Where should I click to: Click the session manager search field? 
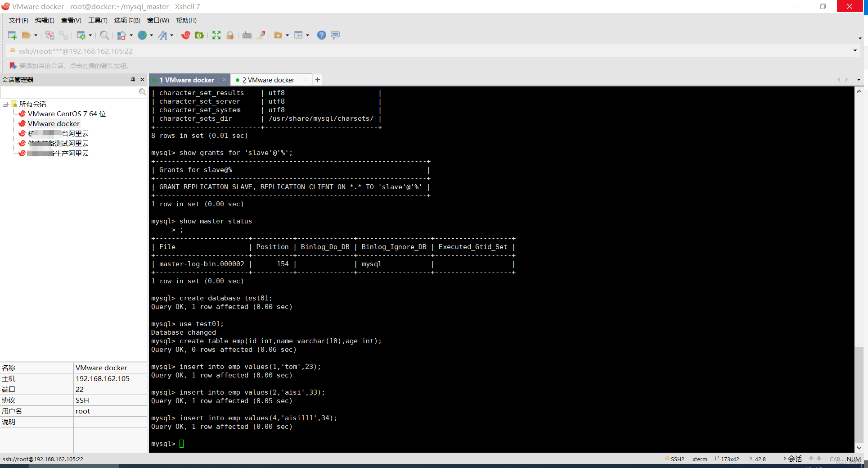[x=70, y=92]
